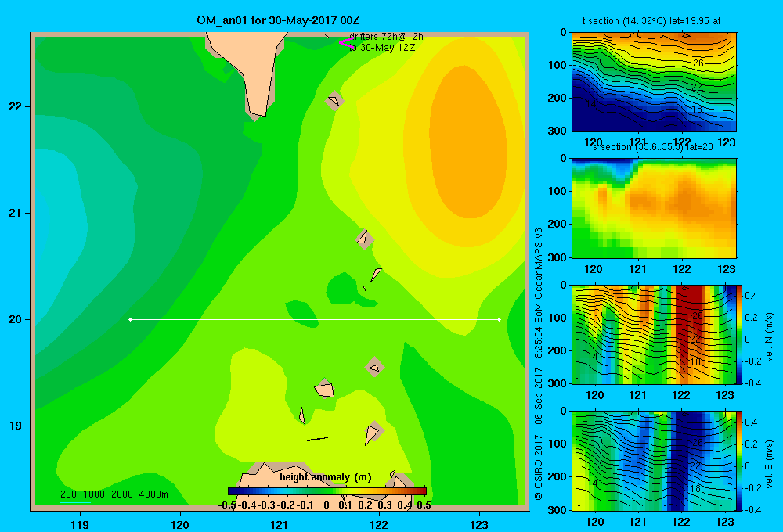
Task: Click the '0.4' tick on vel. N colorbar
Action: [x=751, y=296]
